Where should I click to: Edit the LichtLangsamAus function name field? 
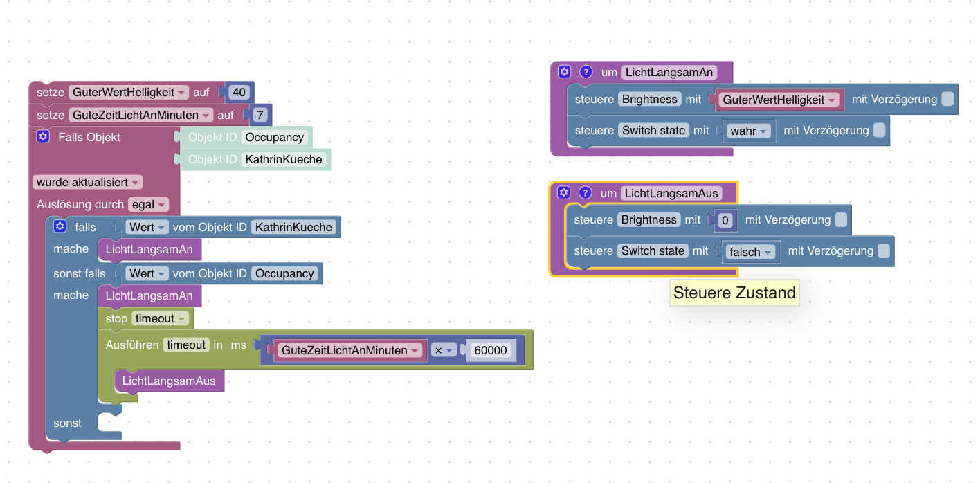click(671, 193)
